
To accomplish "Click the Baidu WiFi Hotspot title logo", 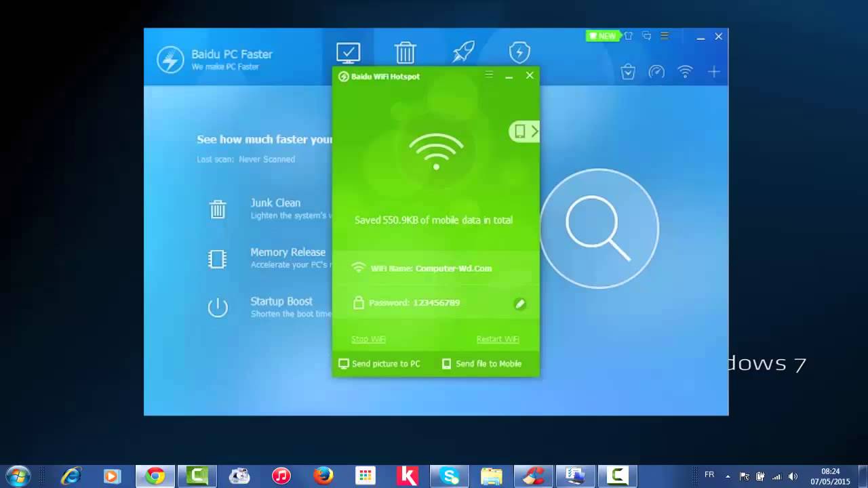I will (x=343, y=77).
